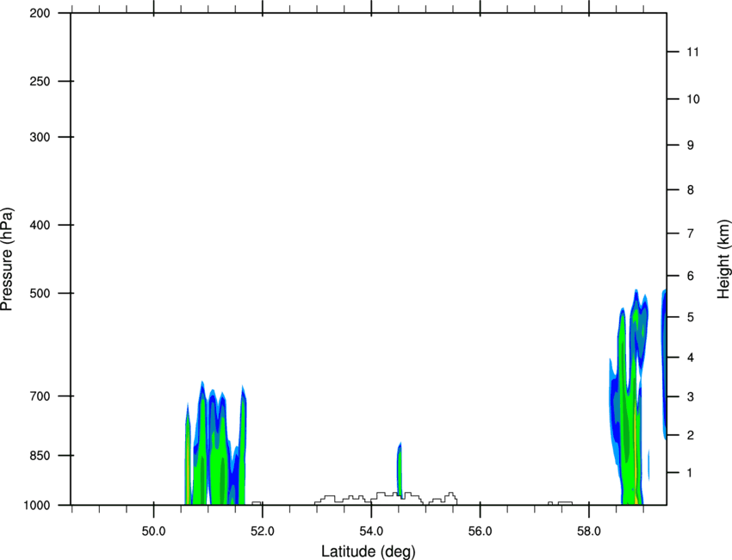This screenshot has width=732, height=560.
Task: Select the 400 pressure tick label
Action: [x=40, y=225]
